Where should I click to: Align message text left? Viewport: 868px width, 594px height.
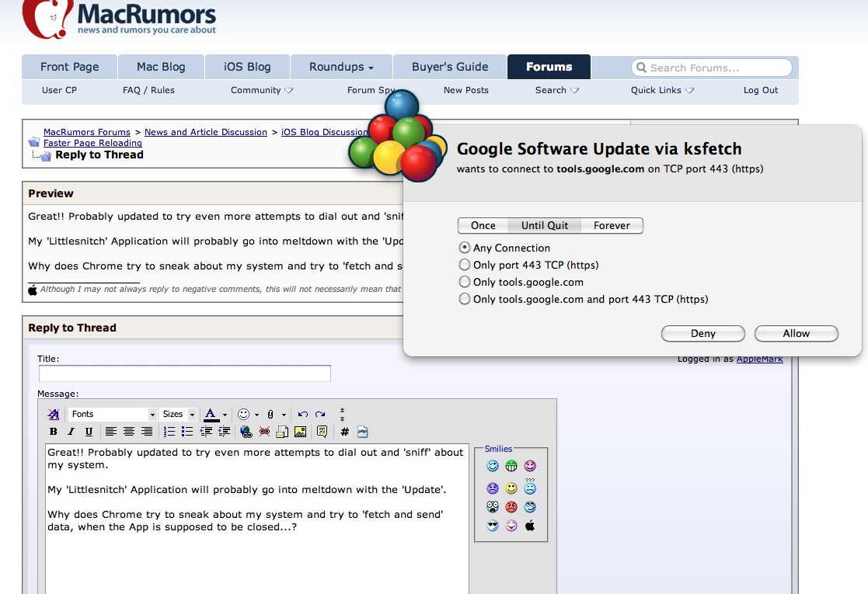tap(110, 432)
